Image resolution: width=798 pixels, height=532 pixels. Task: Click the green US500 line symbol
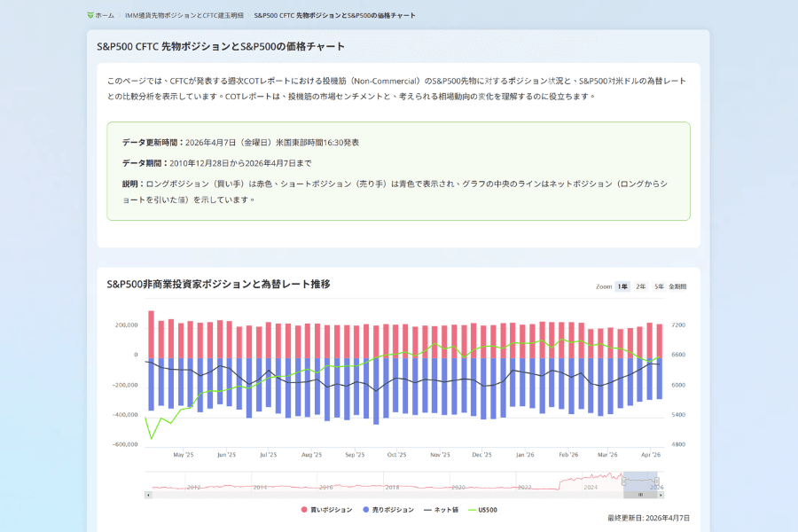pyautogui.click(x=472, y=509)
